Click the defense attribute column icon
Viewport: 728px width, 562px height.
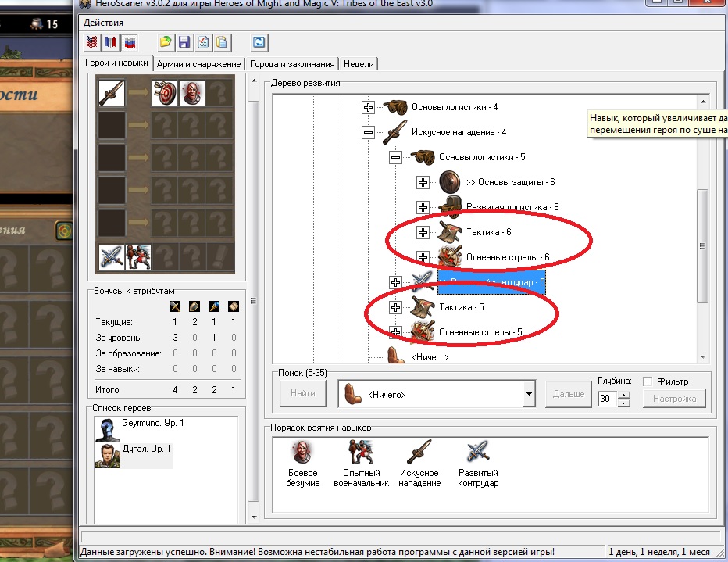pos(194,306)
